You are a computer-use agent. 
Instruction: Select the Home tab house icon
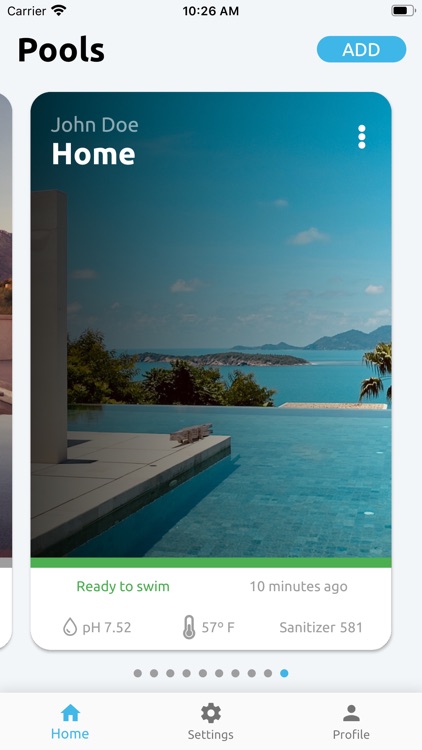(x=70, y=713)
